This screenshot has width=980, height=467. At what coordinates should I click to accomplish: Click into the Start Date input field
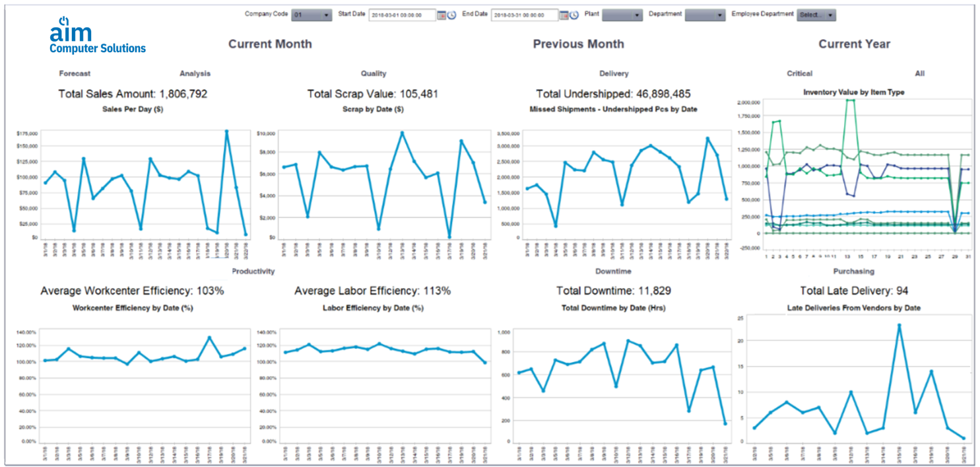(x=402, y=15)
